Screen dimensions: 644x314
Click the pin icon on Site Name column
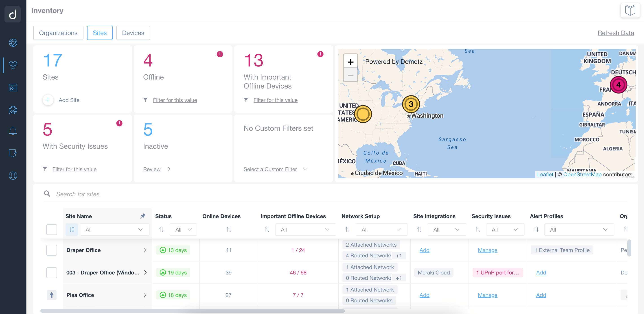pos(142,216)
